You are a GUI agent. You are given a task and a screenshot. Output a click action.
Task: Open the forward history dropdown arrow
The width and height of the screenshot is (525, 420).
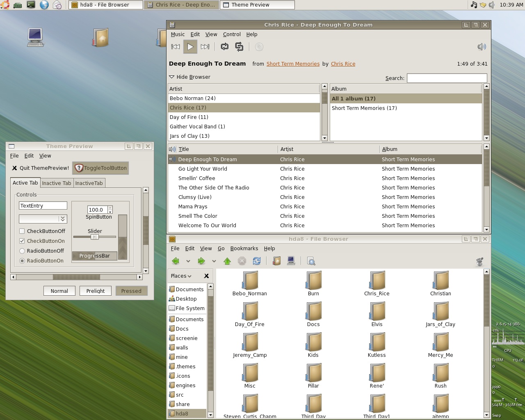(x=214, y=261)
